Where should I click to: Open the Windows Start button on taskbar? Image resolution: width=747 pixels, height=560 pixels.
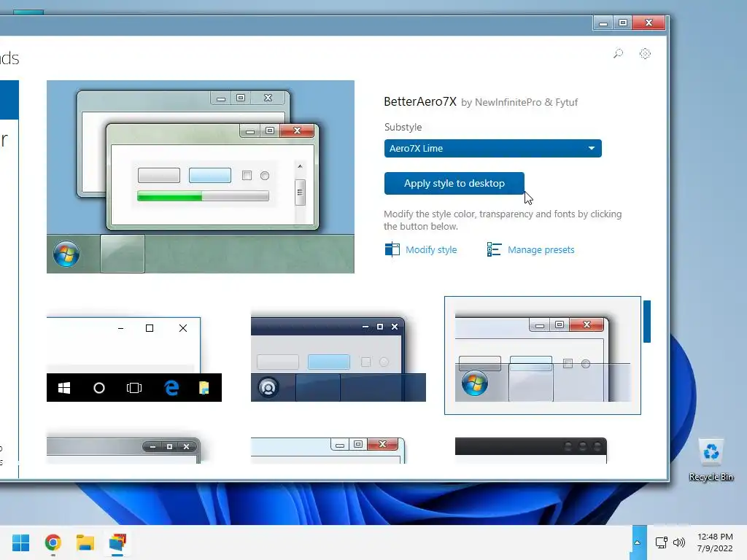click(x=20, y=542)
